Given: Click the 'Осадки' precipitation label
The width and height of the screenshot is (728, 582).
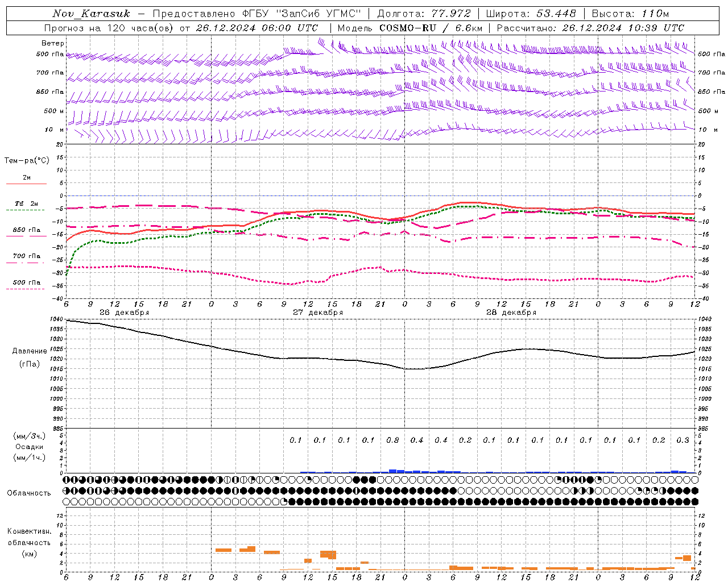Looking at the screenshot, I should pos(30,447).
